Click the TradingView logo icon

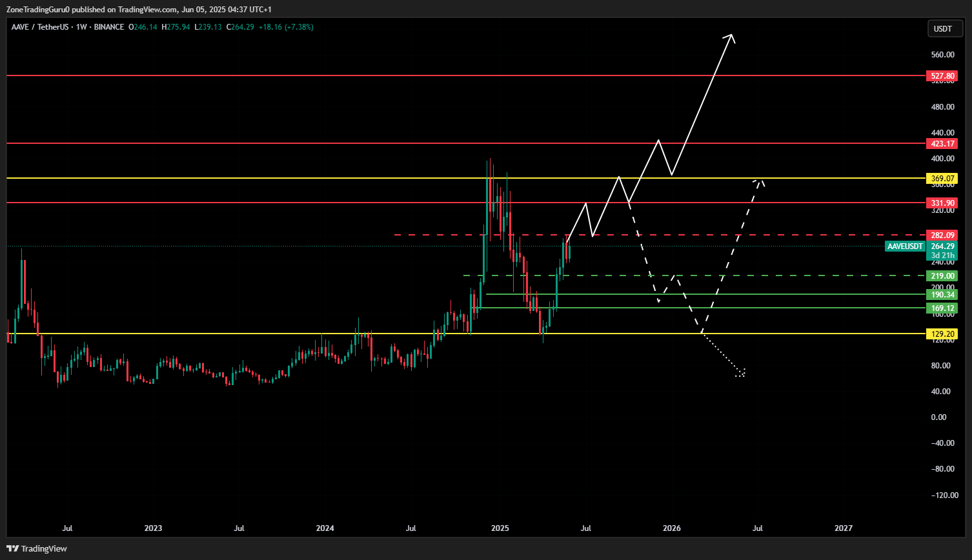tap(12, 548)
